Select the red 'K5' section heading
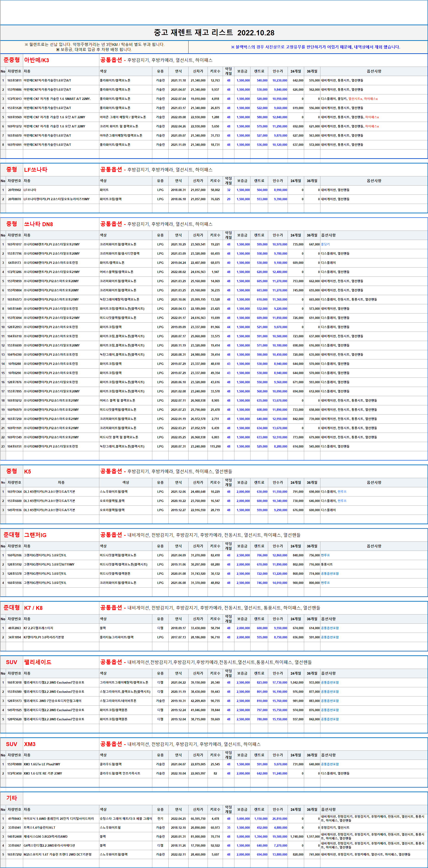 28,471
